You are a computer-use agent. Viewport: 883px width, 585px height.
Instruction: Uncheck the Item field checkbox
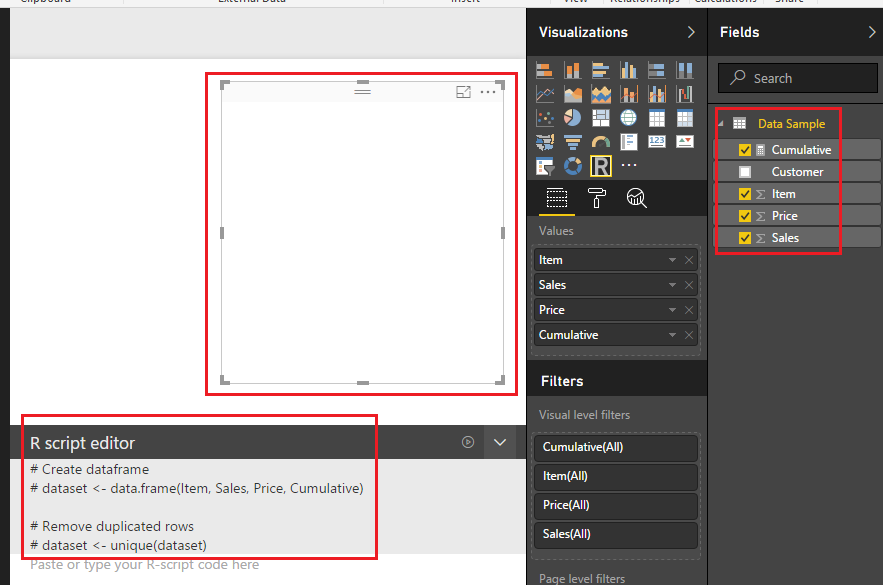point(745,194)
